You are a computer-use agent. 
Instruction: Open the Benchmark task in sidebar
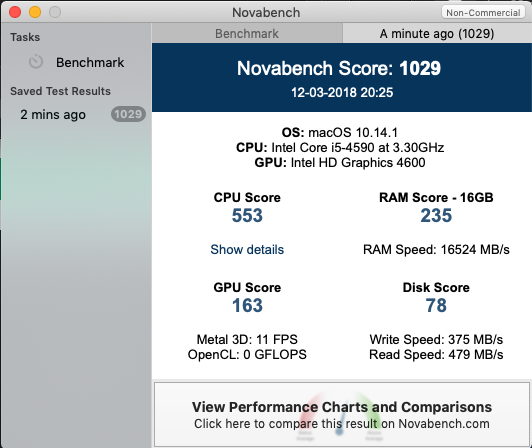click(76, 62)
